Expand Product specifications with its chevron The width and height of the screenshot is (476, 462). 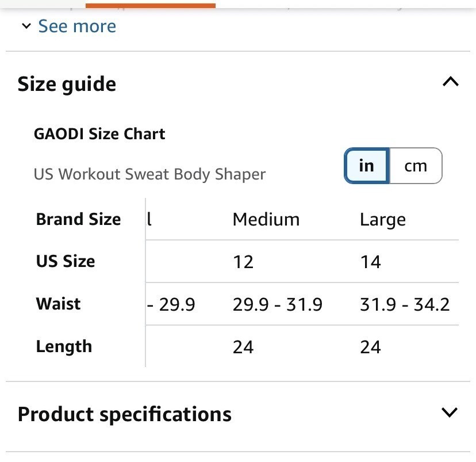click(x=449, y=413)
